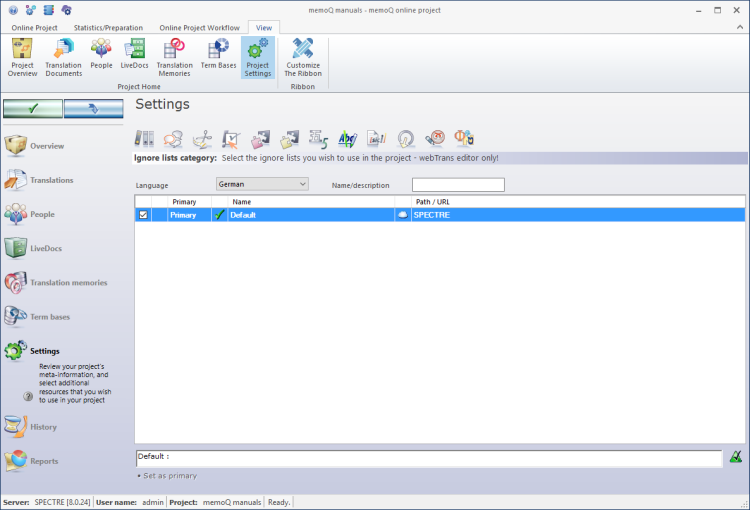
Task: Select the auto-correct (Abc) settings icon
Action: (x=347, y=139)
